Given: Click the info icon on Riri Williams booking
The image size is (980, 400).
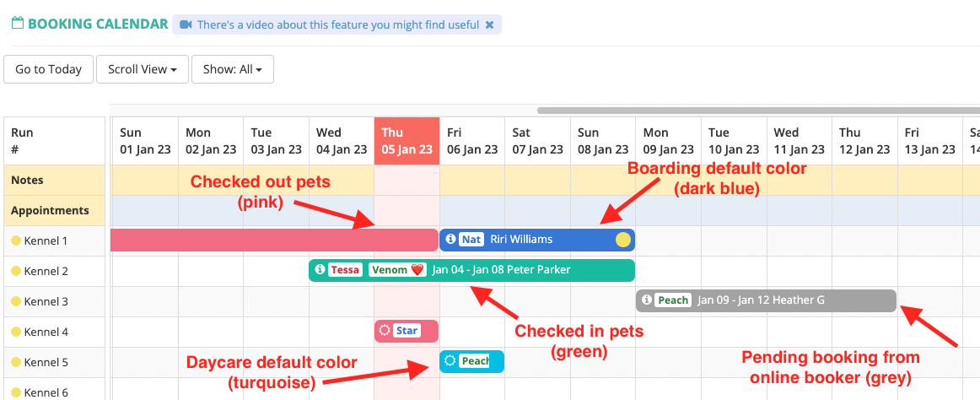Looking at the screenshot, I should (452, 240).
